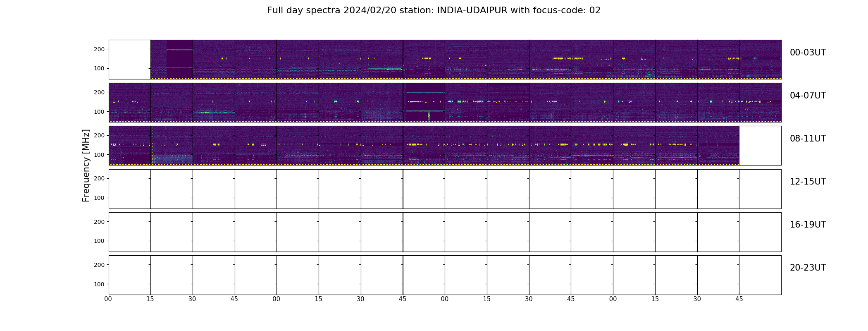This screenshot has width=868, height=331.
Task: Click the "200" tick of the 20-23UT row
Action: click(x=100, y=265)
